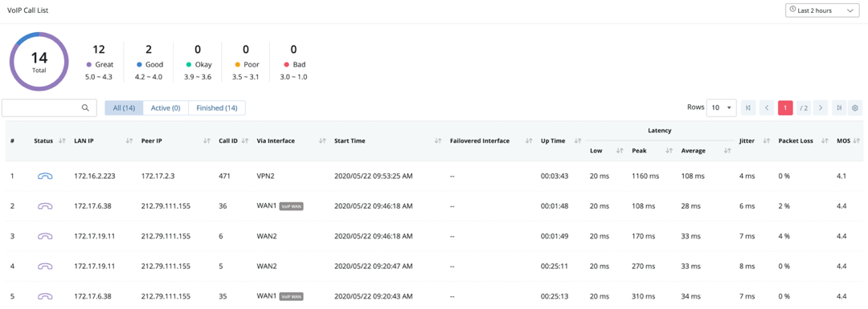Screen dimensions: 868x309
Task: Click average latency 108 ms
Action: click(x=693, y=177)
